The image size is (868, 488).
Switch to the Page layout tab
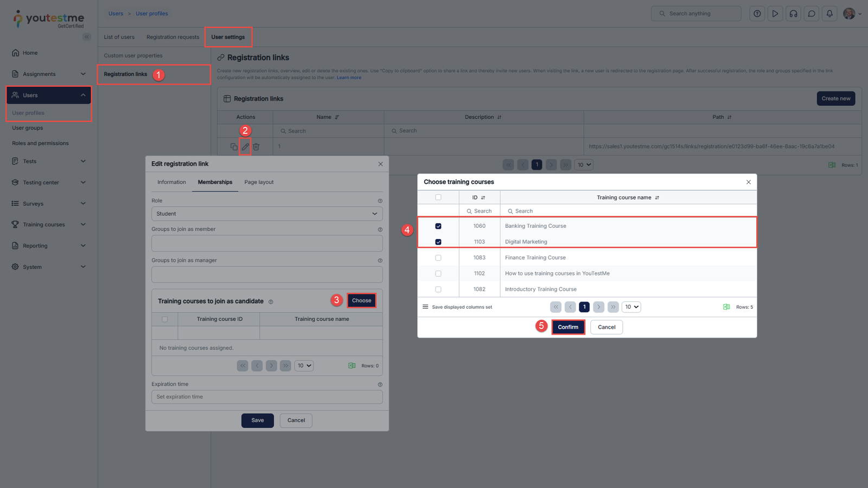pyautogui.click(x=259, y=182)
